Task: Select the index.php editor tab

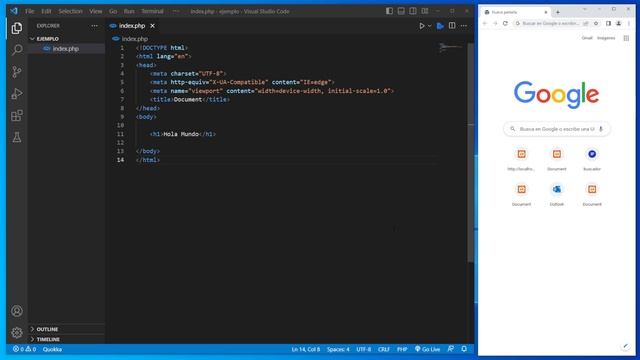Action: 132,26
